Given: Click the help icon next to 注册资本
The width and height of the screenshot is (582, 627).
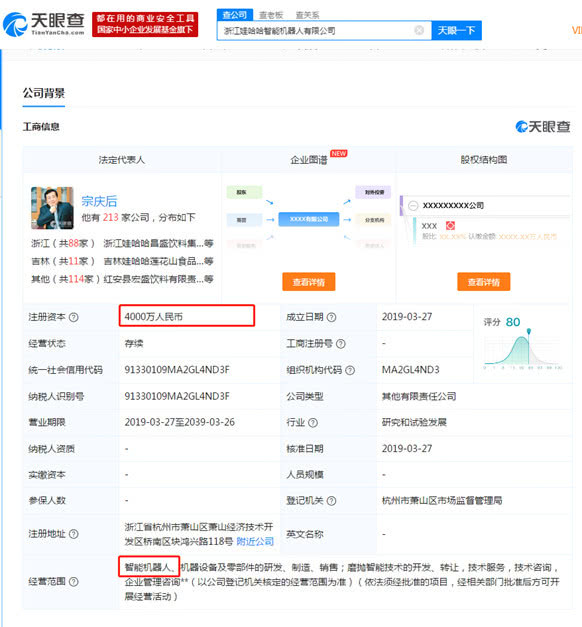Looking at the screenshot, I should 74,317.
